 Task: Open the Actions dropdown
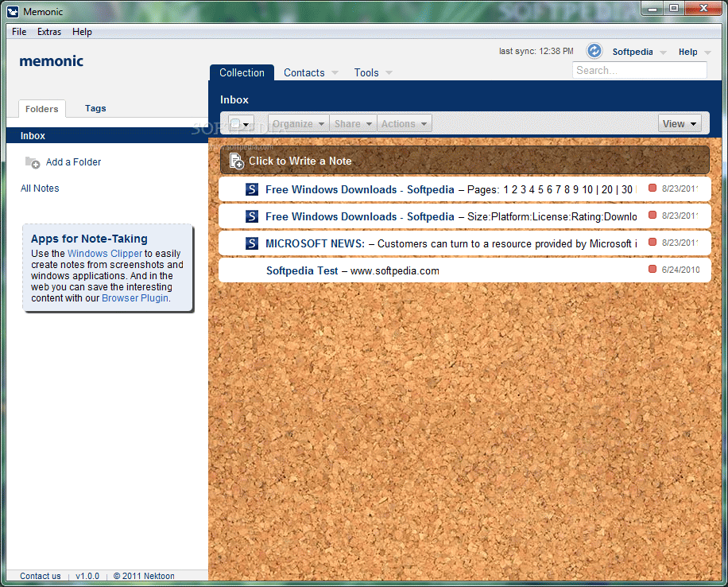(405, 123)
